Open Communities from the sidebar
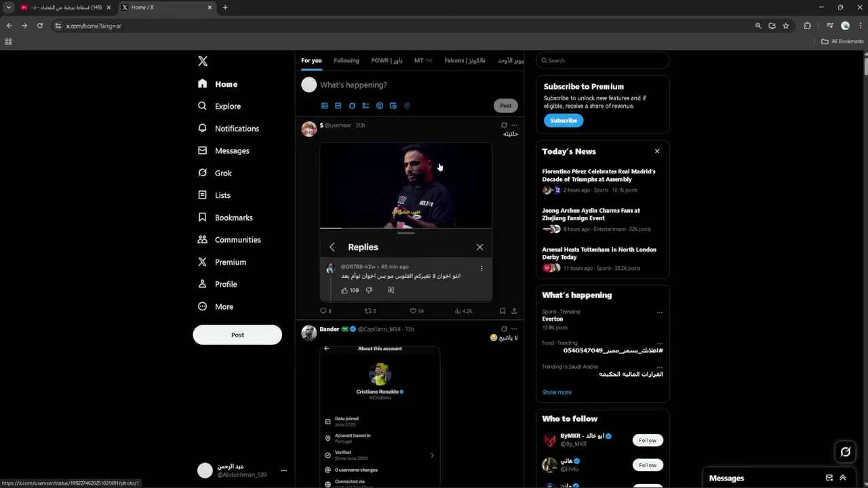The image size is (868, 488). click(x=229, y=240)
